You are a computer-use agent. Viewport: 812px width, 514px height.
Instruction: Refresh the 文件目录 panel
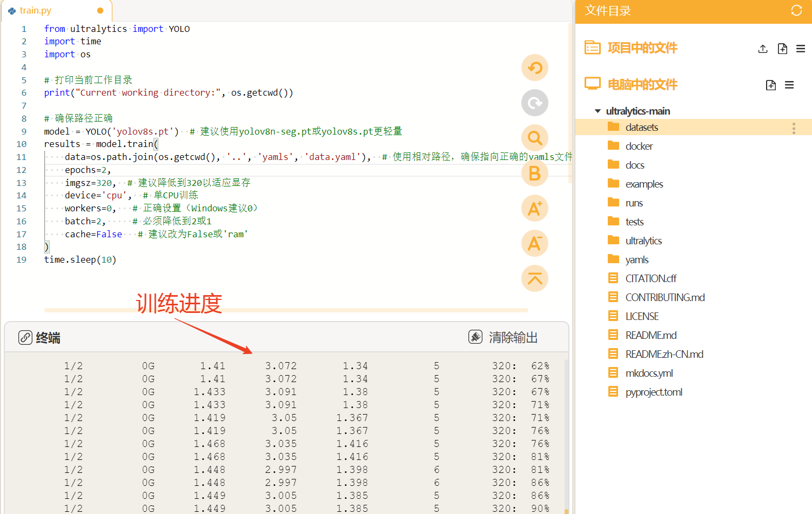tap(796, 10)
